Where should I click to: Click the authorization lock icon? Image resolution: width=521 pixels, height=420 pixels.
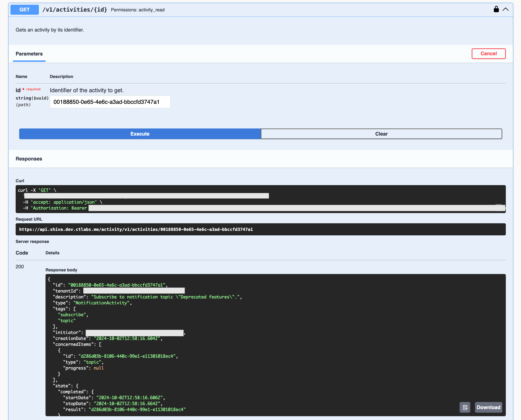coord(496,9)
